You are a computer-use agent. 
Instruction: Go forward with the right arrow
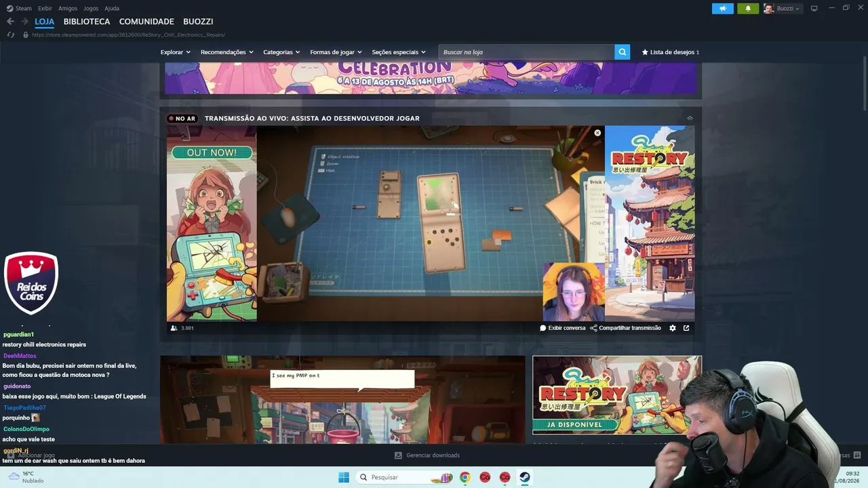[x=24, y=22]
